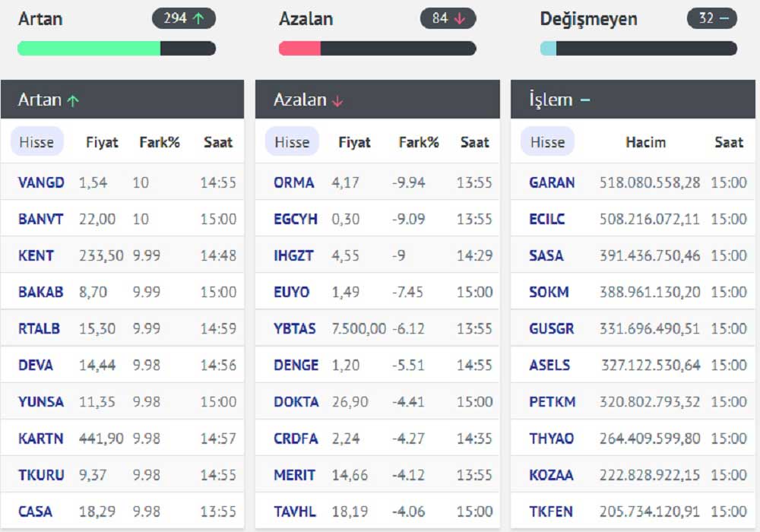Screen dimensions: 760x532
Task: Click EUYO change value -7.45
Action: 407,292
